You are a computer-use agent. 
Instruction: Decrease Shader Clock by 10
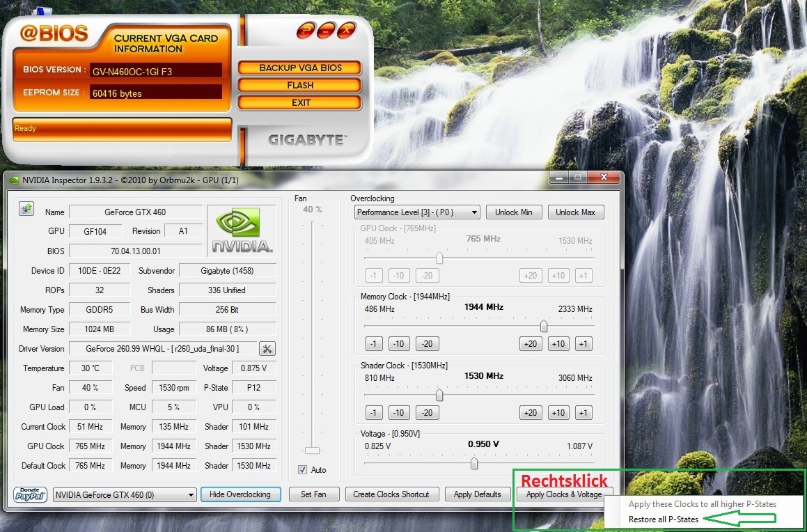(x=399, y=413)
